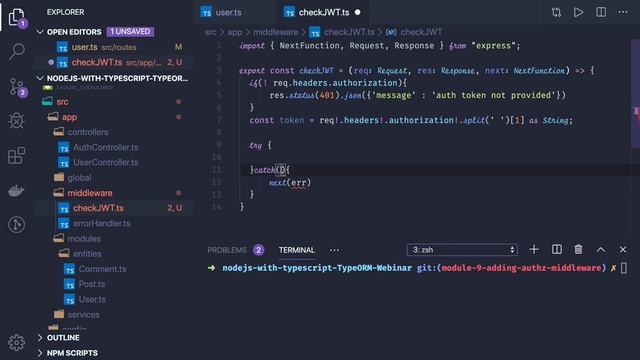This screenshot has height=360, width=640.
Task: Open the Docker view in activity bar
Action: [x=16, y=191]
